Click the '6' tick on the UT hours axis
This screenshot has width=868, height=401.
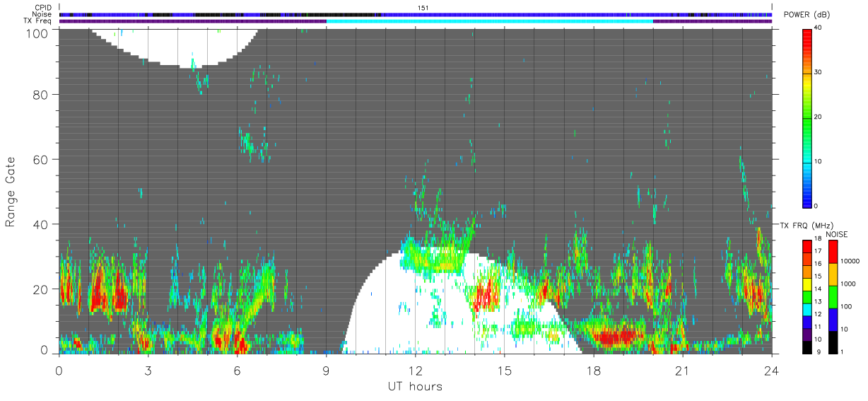tap(237, 371)
